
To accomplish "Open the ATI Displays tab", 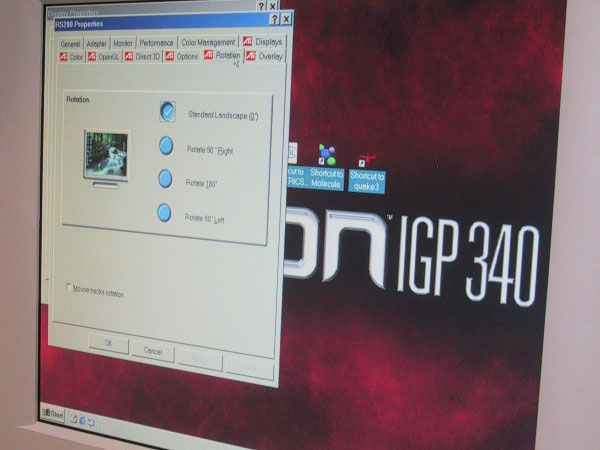I will pyautogui.click(x=264, y=41).
